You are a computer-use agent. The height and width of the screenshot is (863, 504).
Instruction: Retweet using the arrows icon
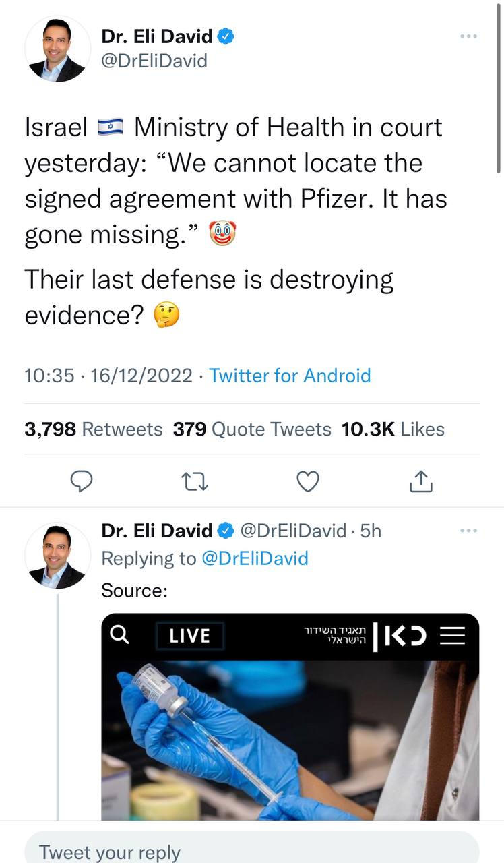(195, 481)
